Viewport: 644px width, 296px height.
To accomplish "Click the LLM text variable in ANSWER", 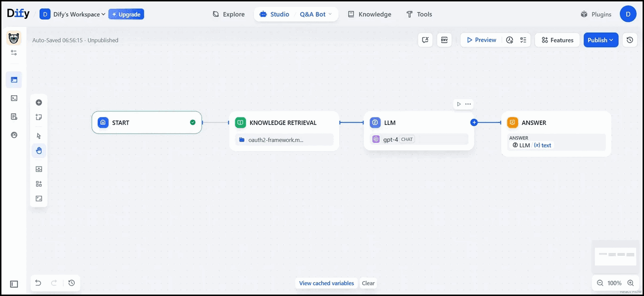I will 532,145.
